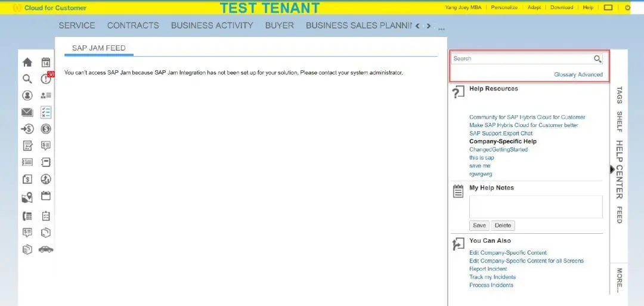Show previous work centers with left chevron
The width and height of the screenshot is (644, 306).
417,26
